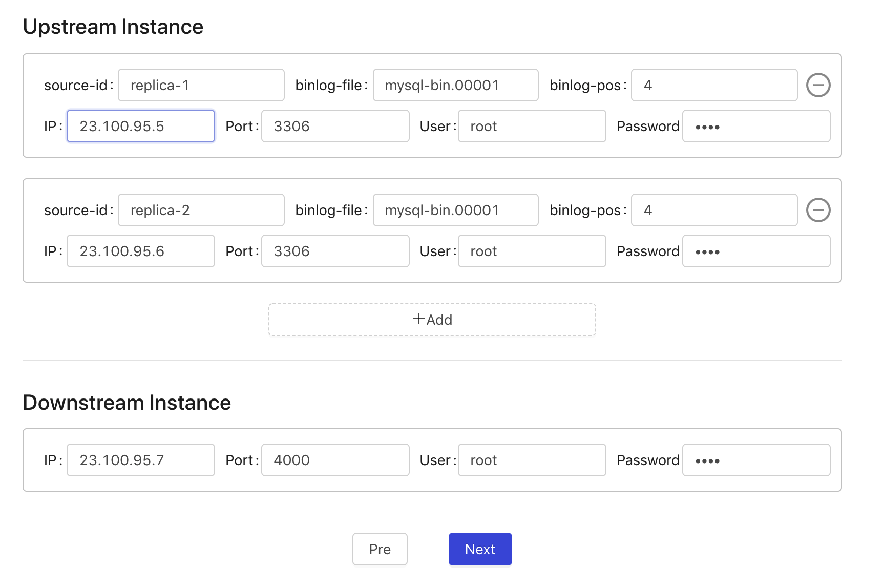This screenshot has width=884, height=588.
Task: Edit Port field in replica-1 block
Action: point(335,126)
